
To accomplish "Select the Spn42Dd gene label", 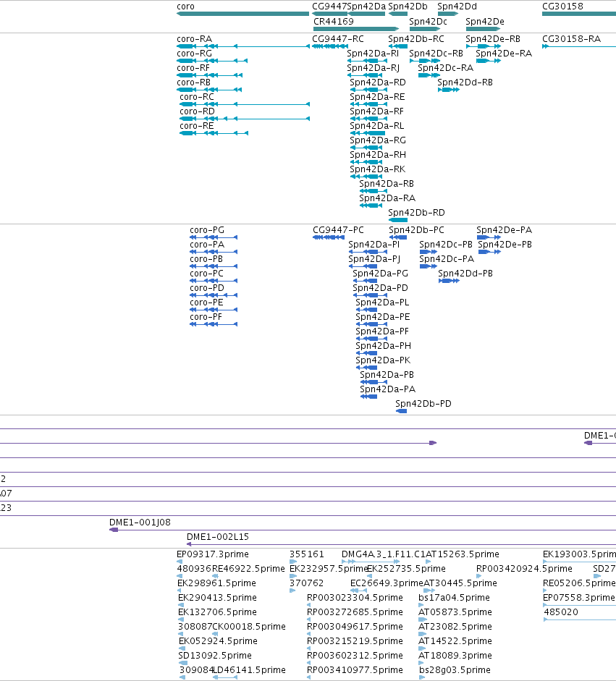I will pos(457,6).
